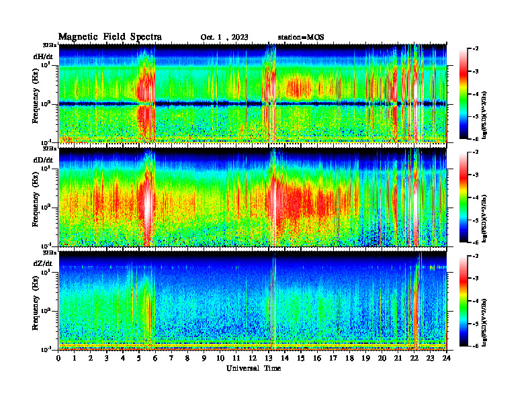Image resolution: width=532 pixels, height=411 pixels.
Task: Click the 32Hz label atop the dH/dt panel
Action: tap(50, 44)
